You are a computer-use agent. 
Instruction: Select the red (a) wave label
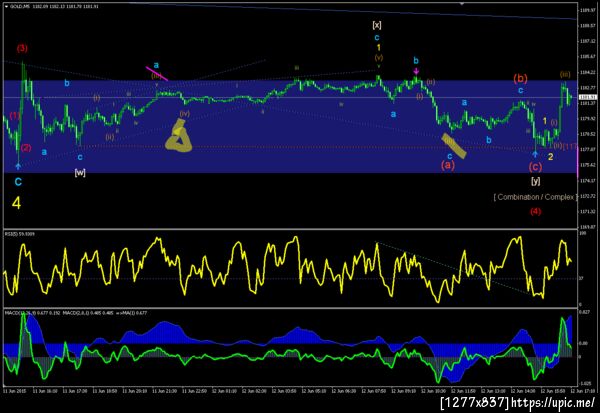click(448, 165)
